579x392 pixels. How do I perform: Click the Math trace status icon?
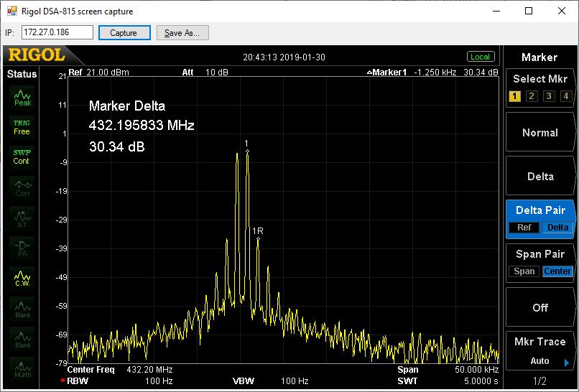pos(22,369)
